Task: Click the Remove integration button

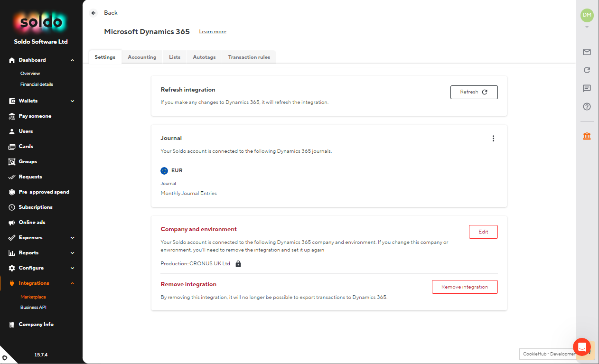Action: (x=465, y=287)
